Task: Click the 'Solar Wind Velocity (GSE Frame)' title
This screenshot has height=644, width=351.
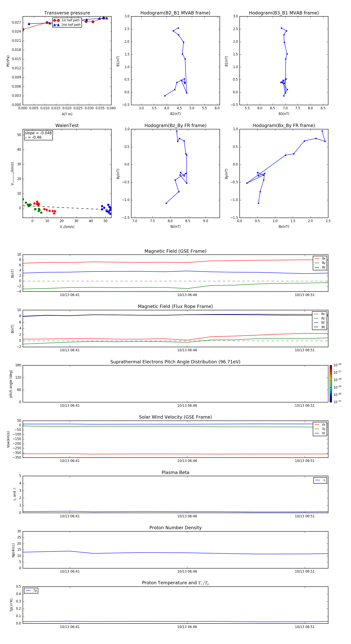Action: coord(175,417)
